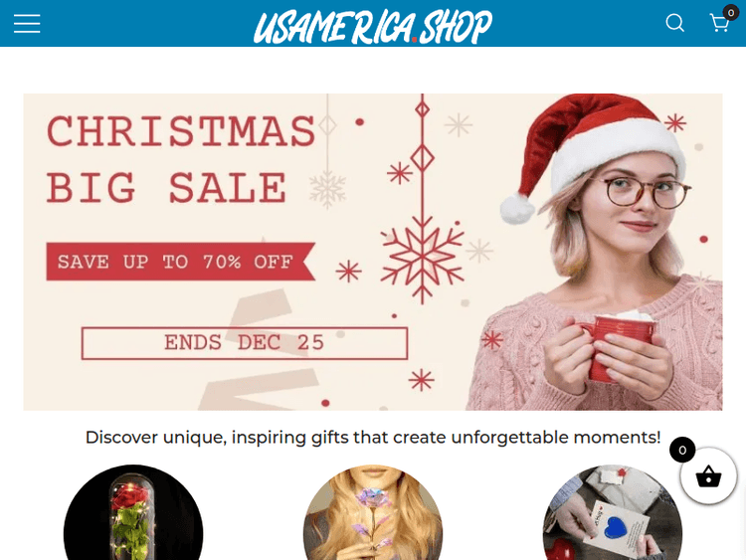Click the Christmas Big Sale headline
This screenshot has width=746, height=560.
[181, 159]
